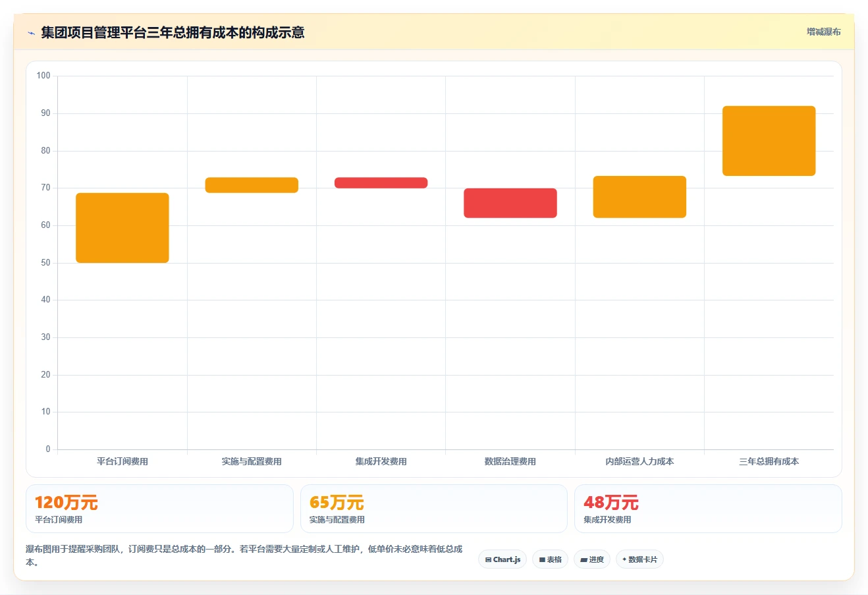868x595 pixels.
Task: Select the 三年总拥有成本 orange bar
Action: click(x=769, y=141)
